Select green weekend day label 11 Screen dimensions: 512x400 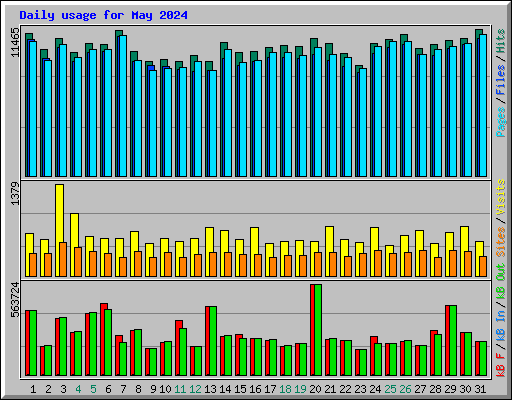point(180,389)
